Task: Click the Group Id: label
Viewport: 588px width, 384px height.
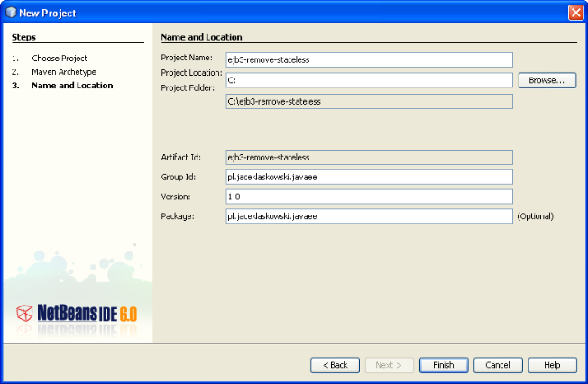Action: pos(179,177)
